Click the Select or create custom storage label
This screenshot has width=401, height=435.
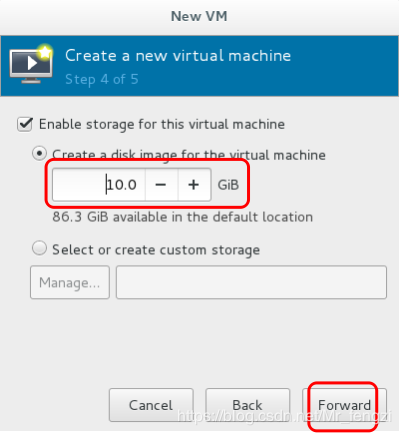point(156,250)
